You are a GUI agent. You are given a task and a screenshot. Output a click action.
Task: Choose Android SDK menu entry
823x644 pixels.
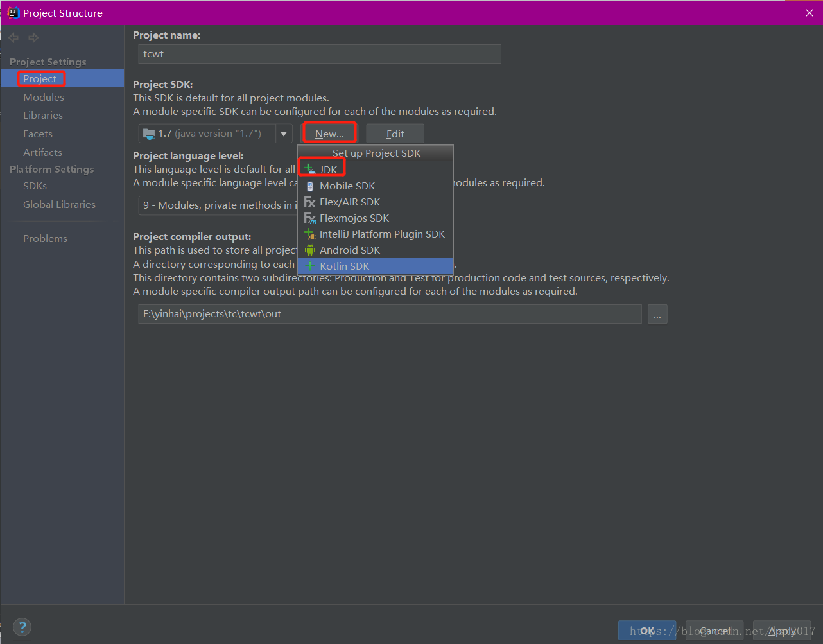[376, 250]
